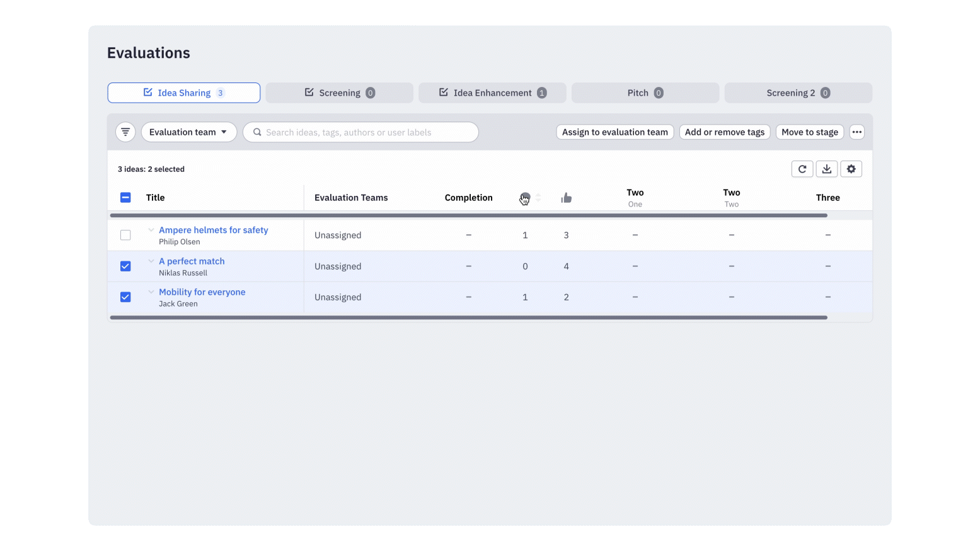Open the filter options icon
The width and height of the screenshot is (980, 551).
click(125, 132)
